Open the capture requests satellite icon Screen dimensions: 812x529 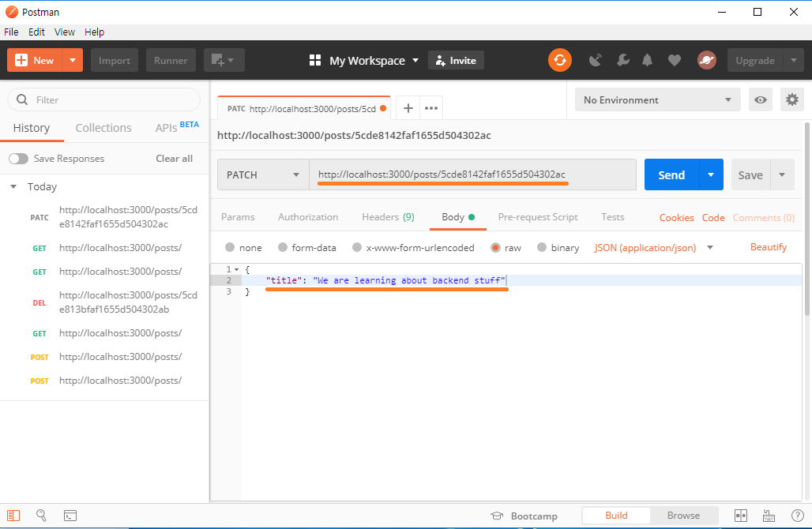(x=596, y=61)
